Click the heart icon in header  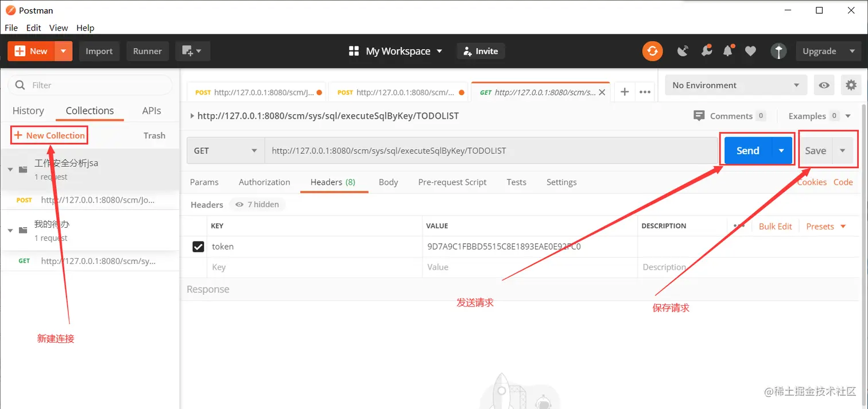click(x=750, y=51)
